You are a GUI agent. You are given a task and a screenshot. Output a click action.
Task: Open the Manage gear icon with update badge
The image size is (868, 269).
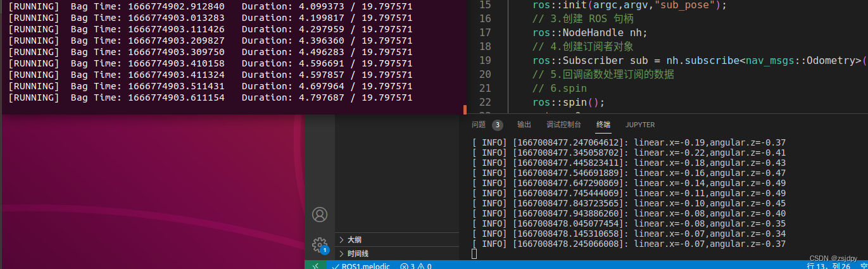(320, 245)
